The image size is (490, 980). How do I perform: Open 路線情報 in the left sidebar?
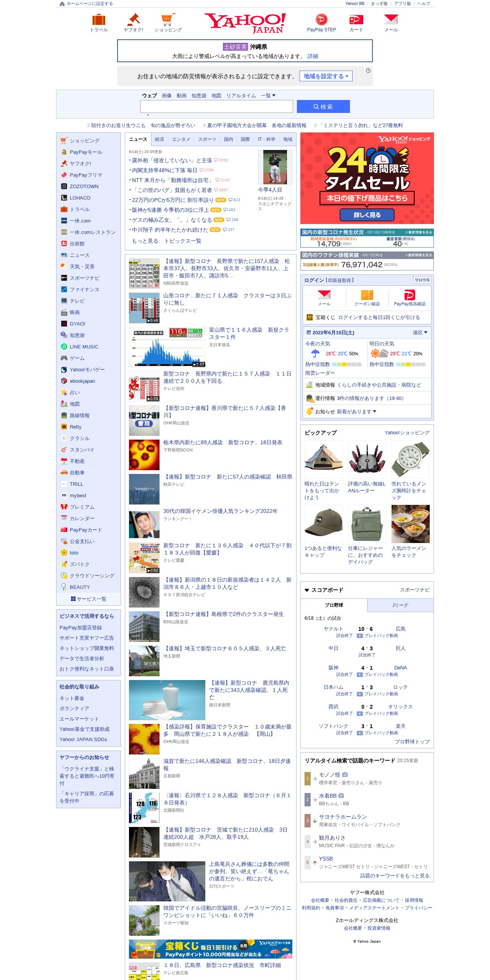point(79,415)
